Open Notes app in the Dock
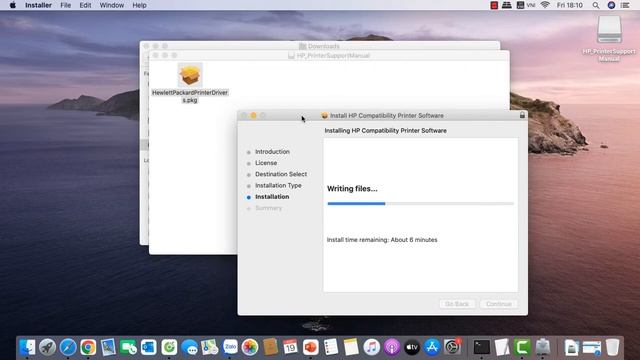The width and height of the screenshot is (640, 360). (x=351, y=347)
